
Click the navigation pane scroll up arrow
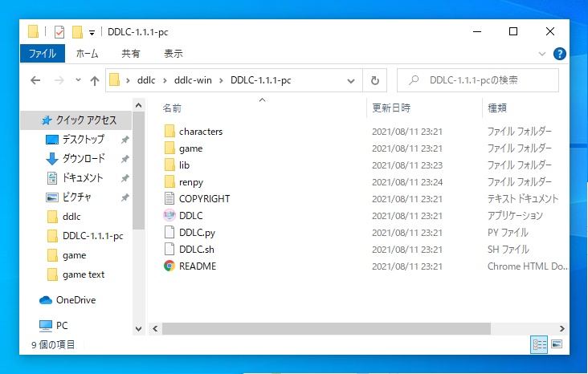138,106
